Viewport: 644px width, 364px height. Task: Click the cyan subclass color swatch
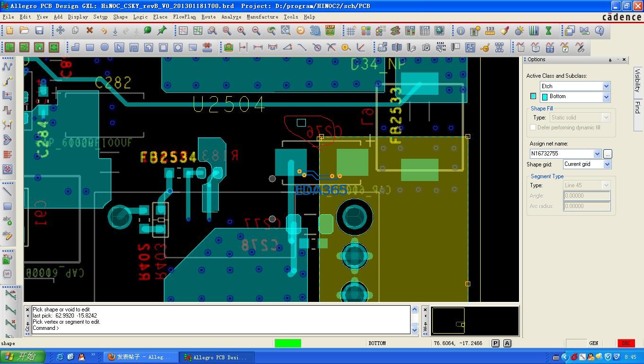click(533, 96)
